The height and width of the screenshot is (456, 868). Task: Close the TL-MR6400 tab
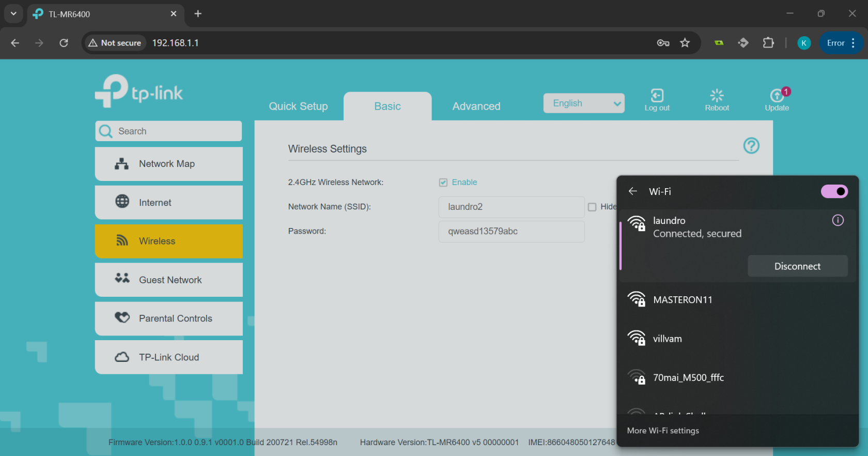(174, 14)
